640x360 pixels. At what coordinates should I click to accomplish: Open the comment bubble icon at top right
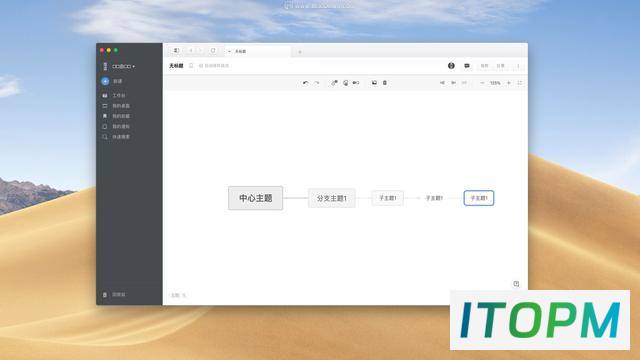(x=467, y=66)
